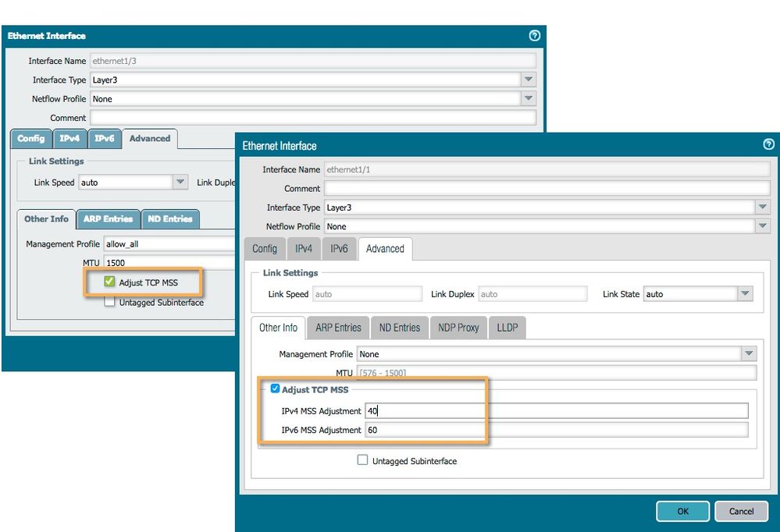Screen dimensions: 780x532
Task: Open NDP Proxy tab
Action: (x=458, y=328)
